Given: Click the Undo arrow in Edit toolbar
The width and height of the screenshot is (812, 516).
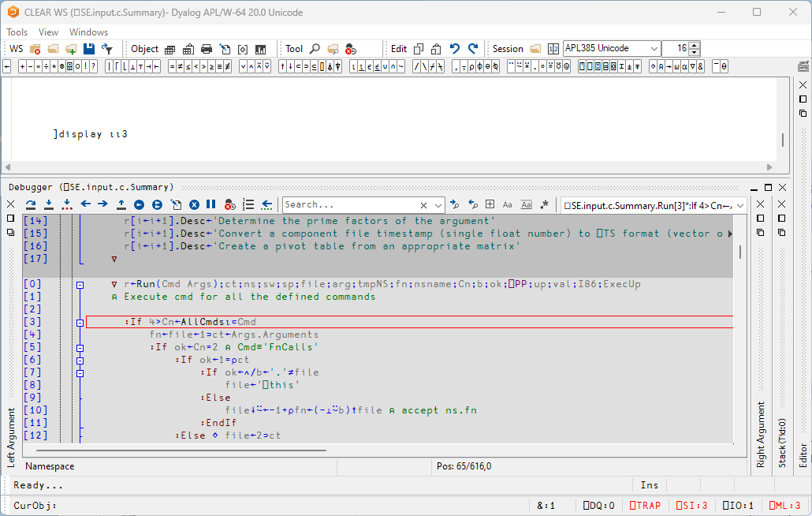Looking at the screenshot, I should click(x=455, y=49).
